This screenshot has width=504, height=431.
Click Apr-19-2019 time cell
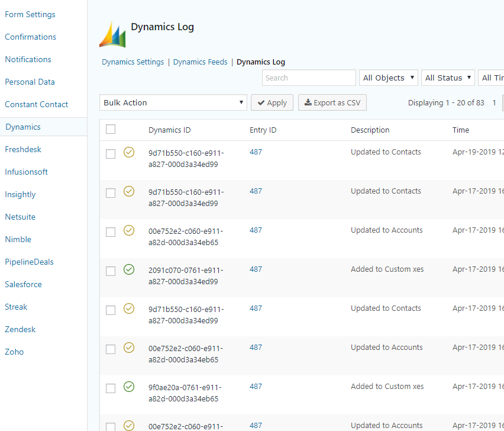pyautogui.click(x=479, y=152)
